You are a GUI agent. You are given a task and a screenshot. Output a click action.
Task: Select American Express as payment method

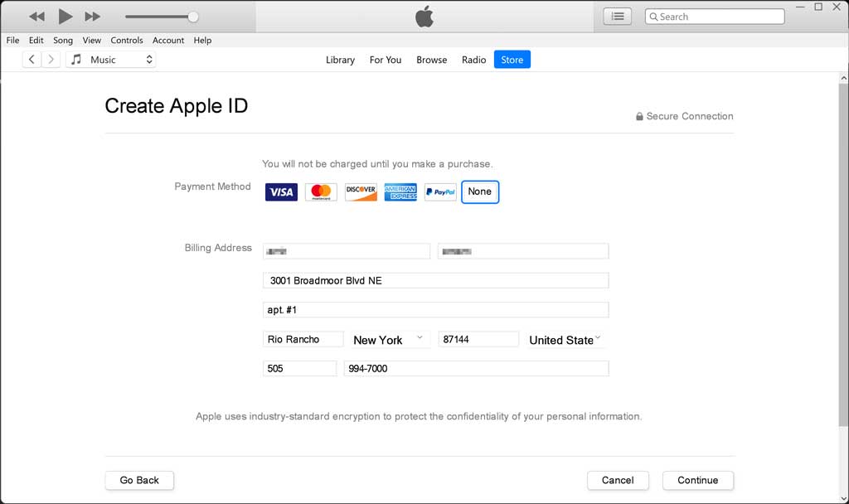click(x=400, y=192)
